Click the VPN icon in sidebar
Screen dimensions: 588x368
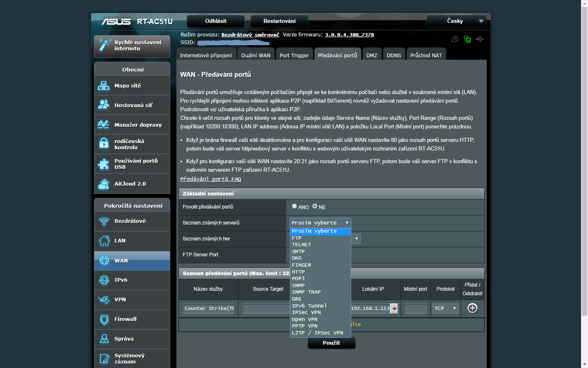(x=104, y=300)
